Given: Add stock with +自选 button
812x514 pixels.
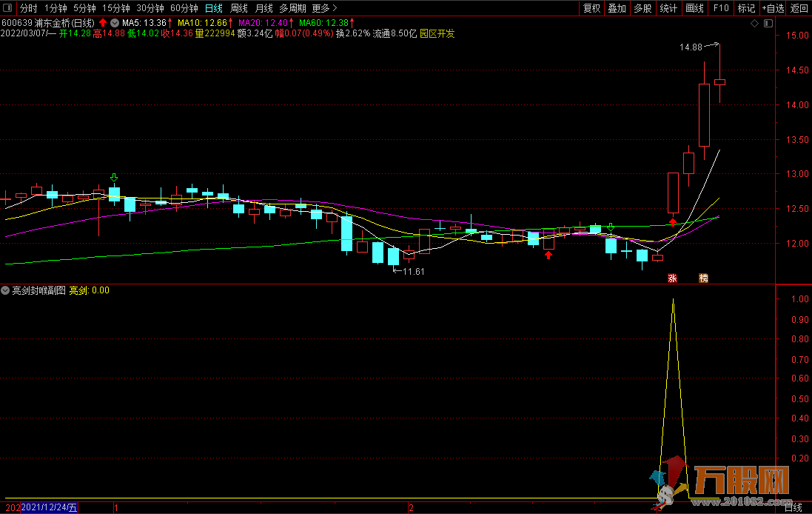Looking at the screenshot, I should pyautogui.click(x=773, y=8).
